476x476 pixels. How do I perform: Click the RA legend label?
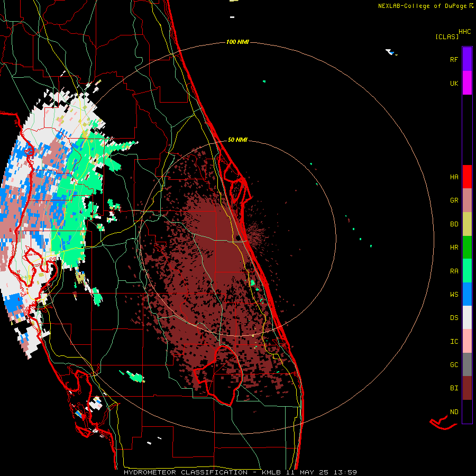pos(454,271)
